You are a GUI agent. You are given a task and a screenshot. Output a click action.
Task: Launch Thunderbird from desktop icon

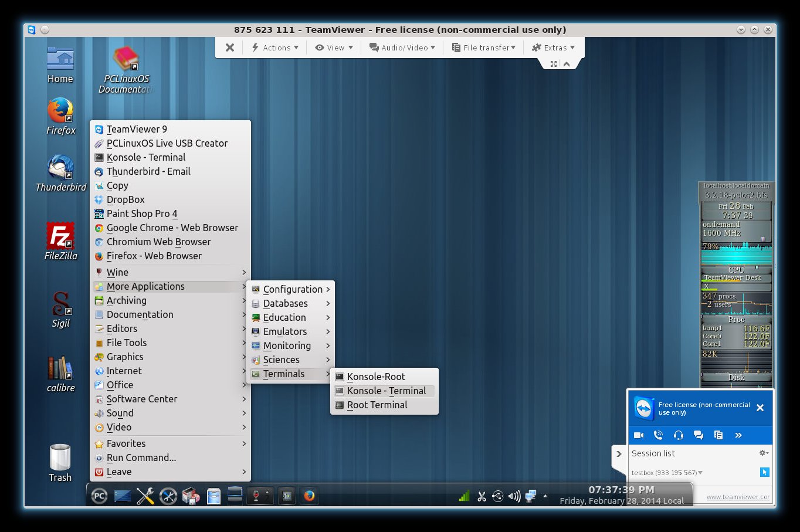coord(60,174)
